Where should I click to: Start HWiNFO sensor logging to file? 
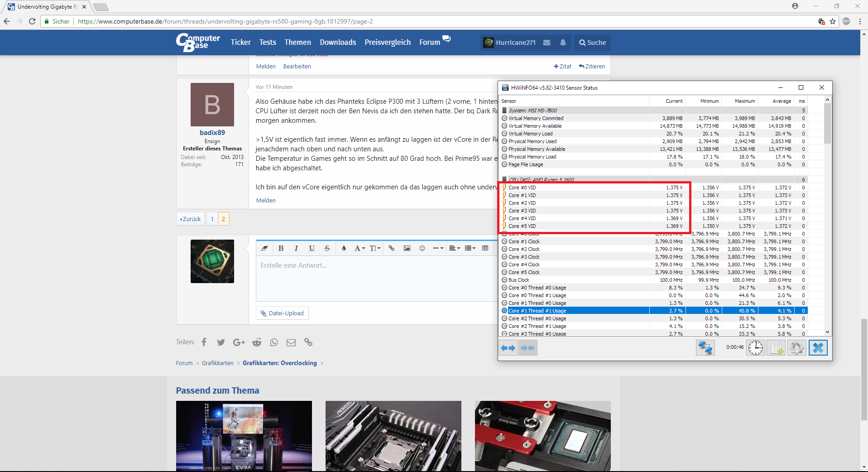[x=777, y=348]
